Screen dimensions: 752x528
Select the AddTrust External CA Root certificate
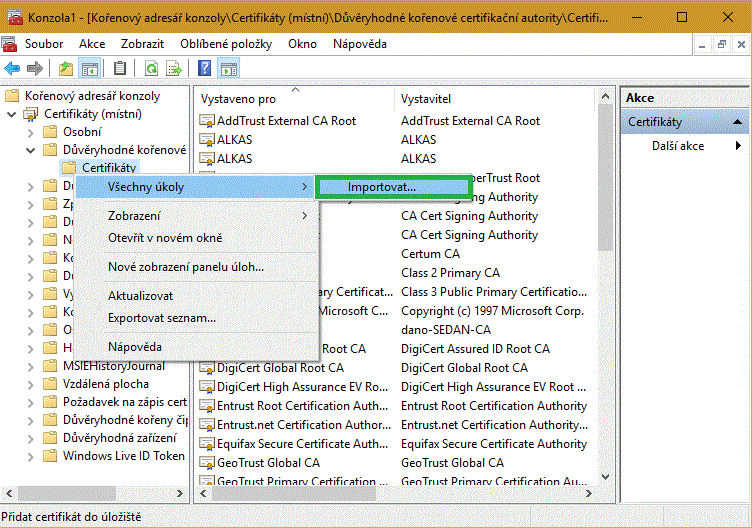pos(286,121)
